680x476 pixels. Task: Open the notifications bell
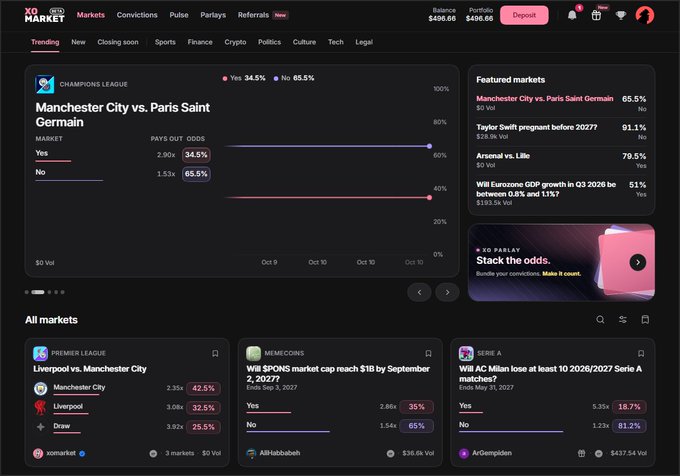[x=572, y=15]
